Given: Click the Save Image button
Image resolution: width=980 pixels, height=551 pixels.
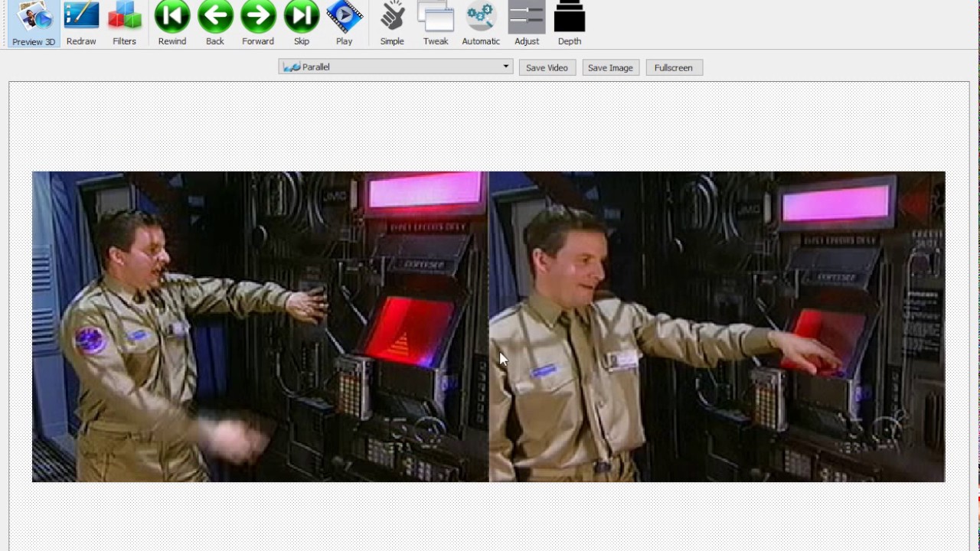Looking at the screenshot, I should pyautogui.click(x=610, y=67).
